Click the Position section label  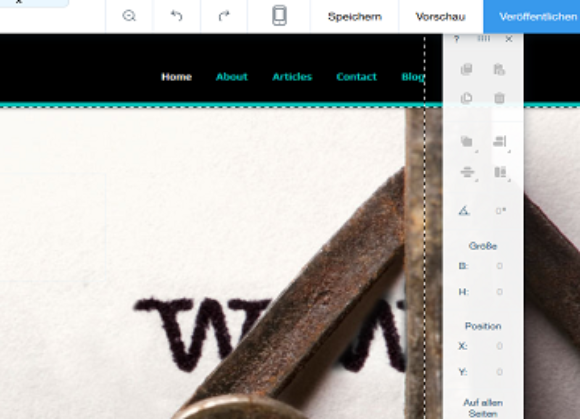point(483,326)
